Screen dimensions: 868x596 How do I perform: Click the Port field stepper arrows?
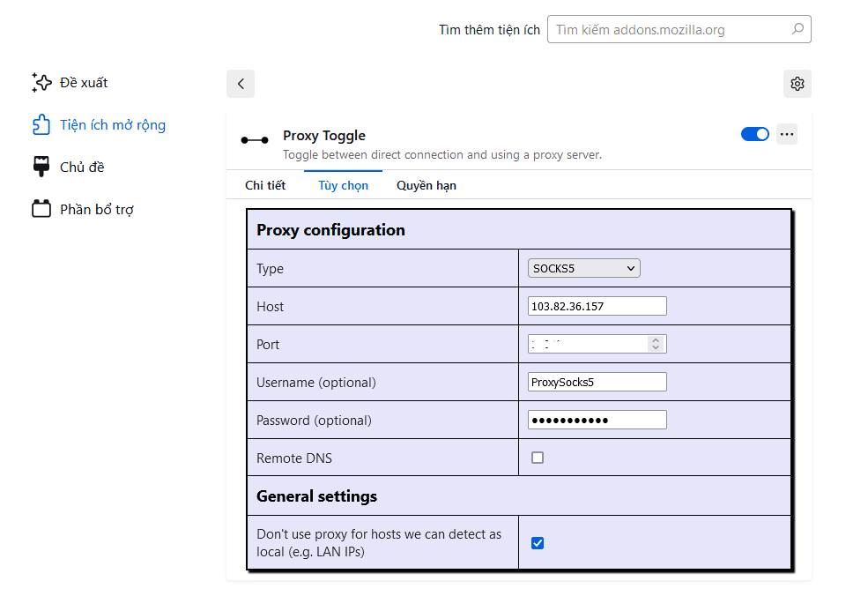[656, 344]
